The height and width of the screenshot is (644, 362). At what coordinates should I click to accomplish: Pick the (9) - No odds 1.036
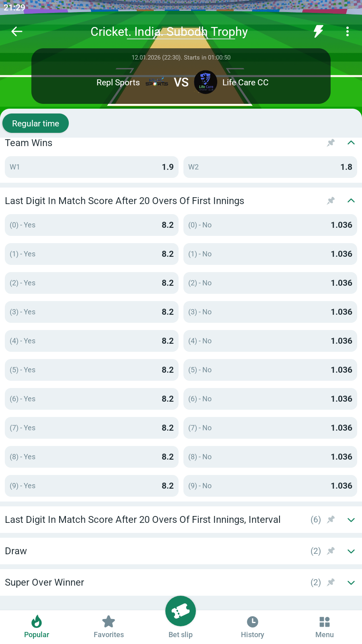[270, 486]
